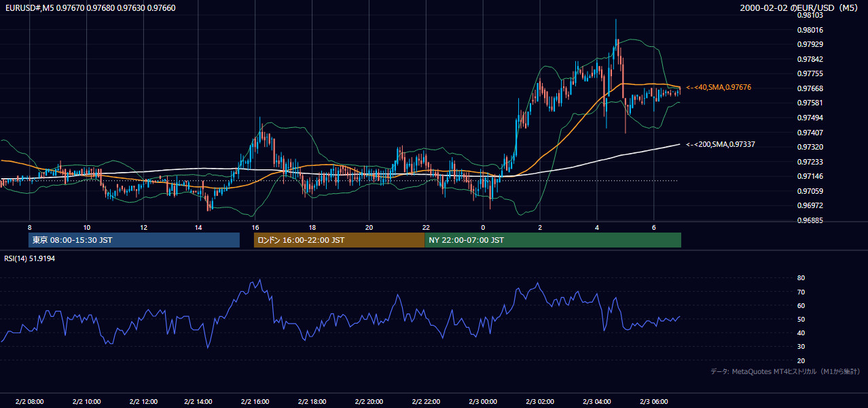Click the 2/2 10:00 date axis label
This screenshot has width=868, height=408.
(86, 401)
